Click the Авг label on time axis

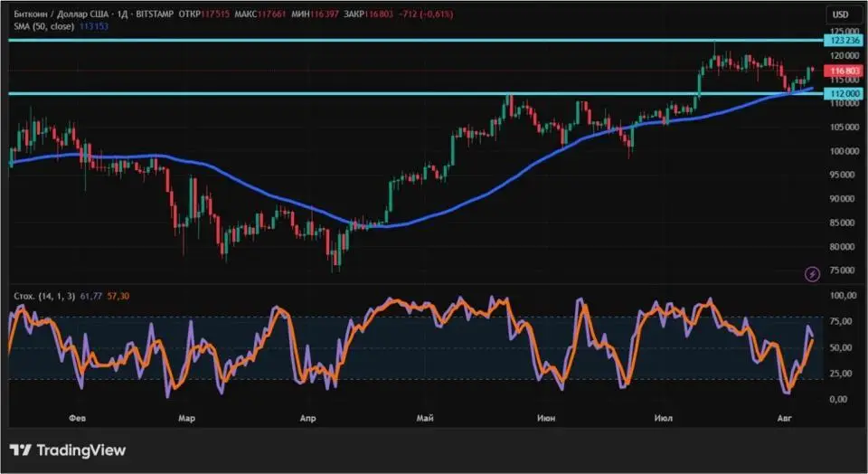(787, 418)
